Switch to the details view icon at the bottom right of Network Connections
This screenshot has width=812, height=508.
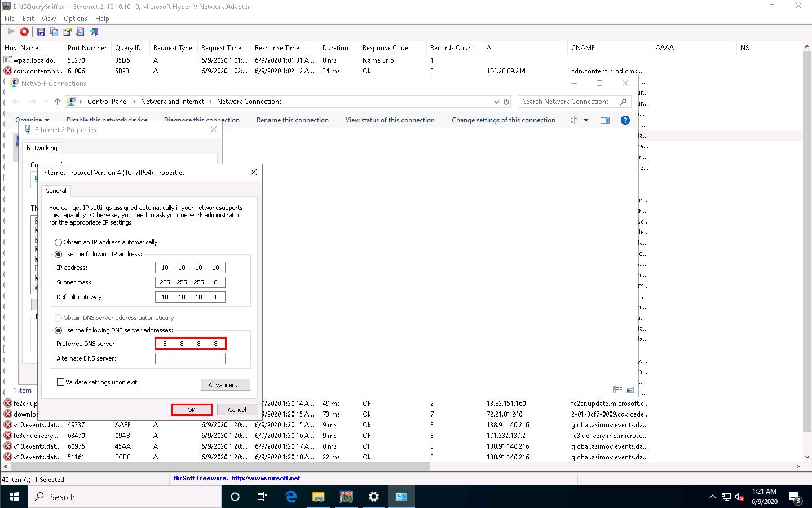click(x=617, y=390)
